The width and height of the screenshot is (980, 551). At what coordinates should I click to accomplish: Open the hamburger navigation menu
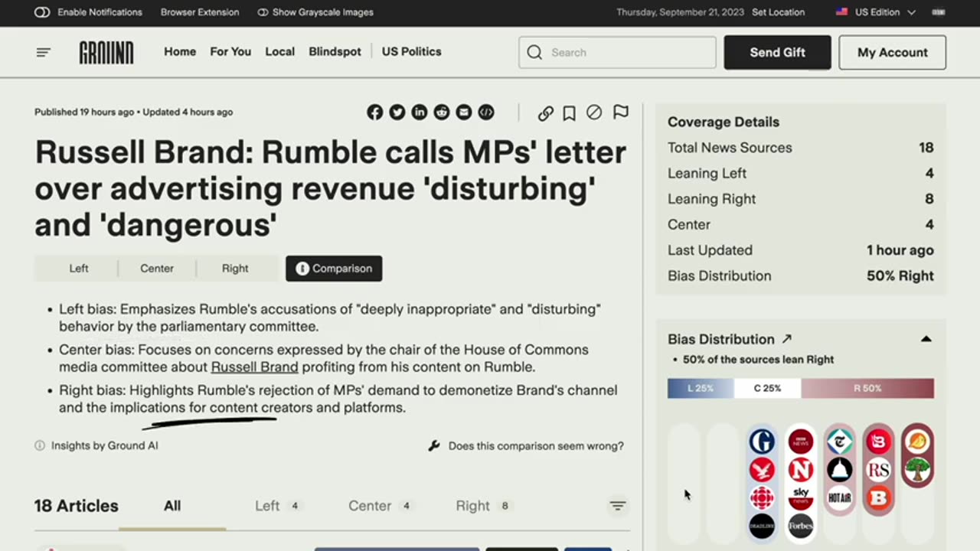tap(44, 52)
